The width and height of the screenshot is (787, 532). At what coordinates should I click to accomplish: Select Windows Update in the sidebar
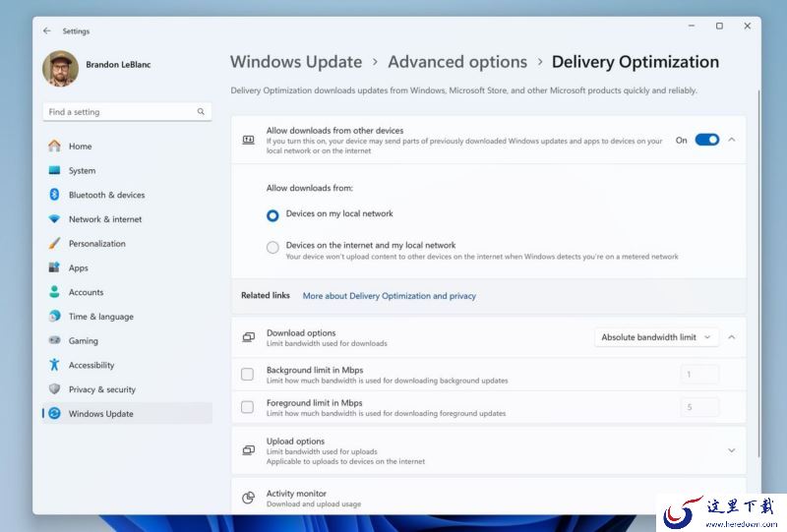128,413
